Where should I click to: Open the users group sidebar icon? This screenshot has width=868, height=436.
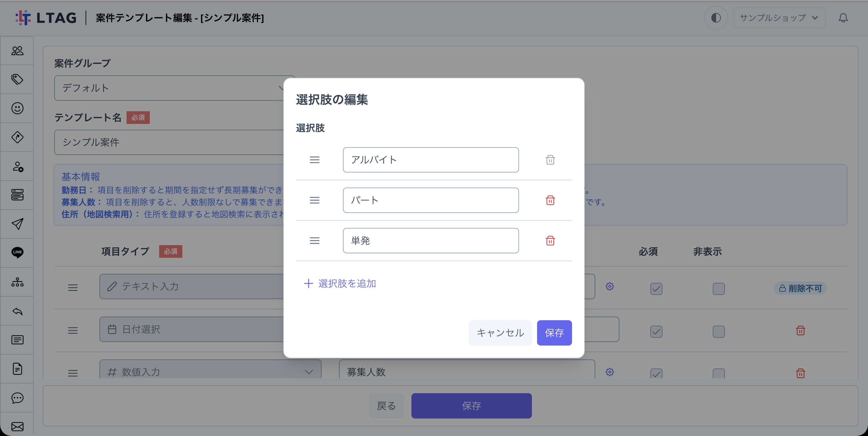point(17,51)
